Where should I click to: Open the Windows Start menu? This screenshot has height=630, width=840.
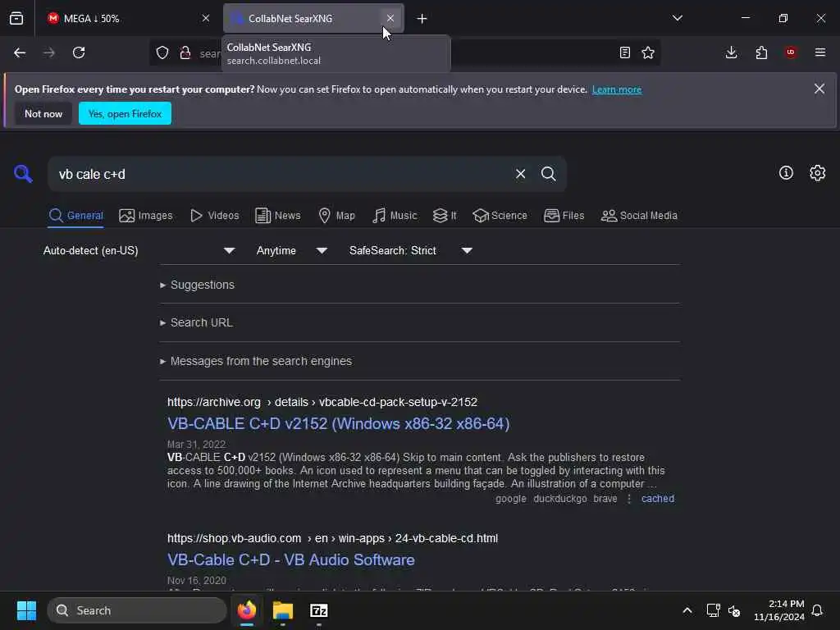[26, 610]
